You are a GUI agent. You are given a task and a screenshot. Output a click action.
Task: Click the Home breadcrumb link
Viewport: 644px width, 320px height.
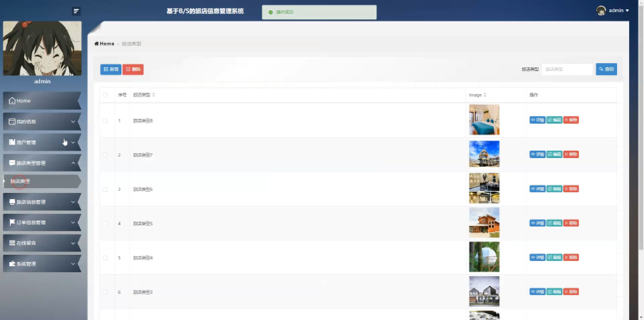click(x=104, y=44)
